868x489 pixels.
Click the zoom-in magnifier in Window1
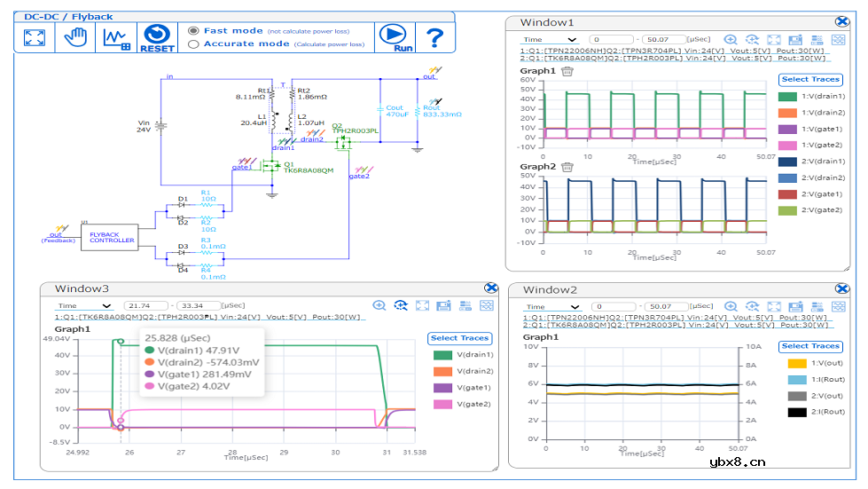coord(731,40)
